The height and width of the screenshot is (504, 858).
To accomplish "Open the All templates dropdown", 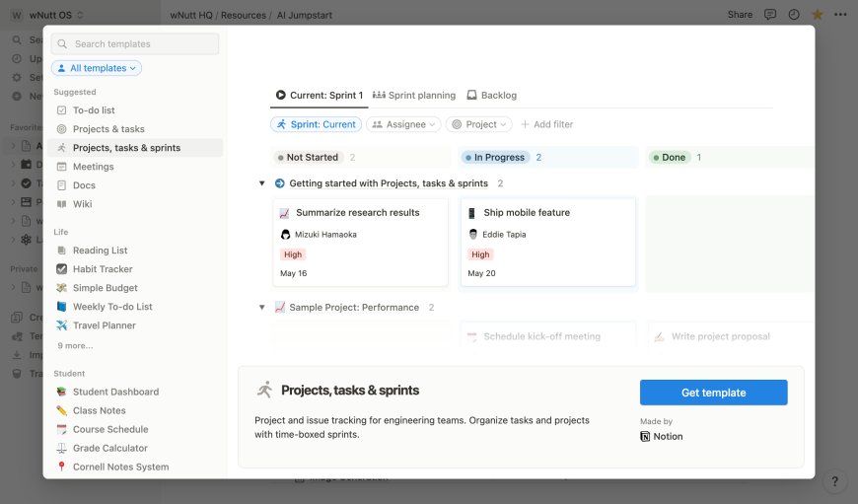I will click(x=97, y=68).
